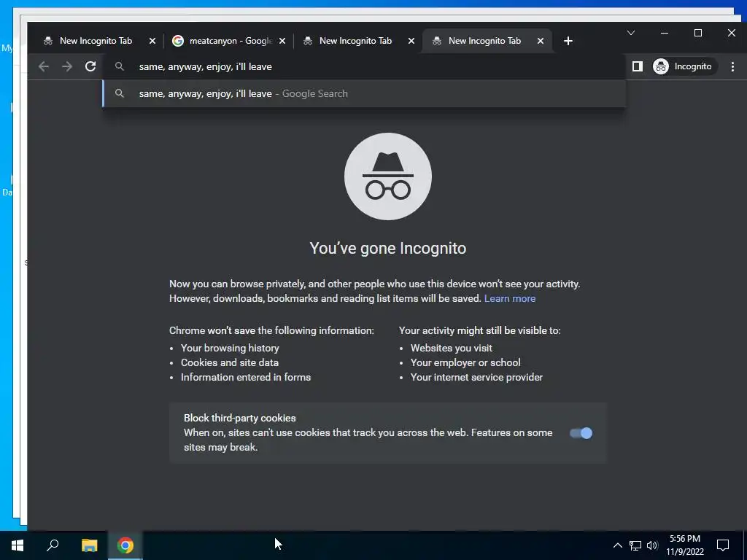Click "Your employer or school" item
The image size is (747, 560).
pyautogui.click(x=465, y=363)
